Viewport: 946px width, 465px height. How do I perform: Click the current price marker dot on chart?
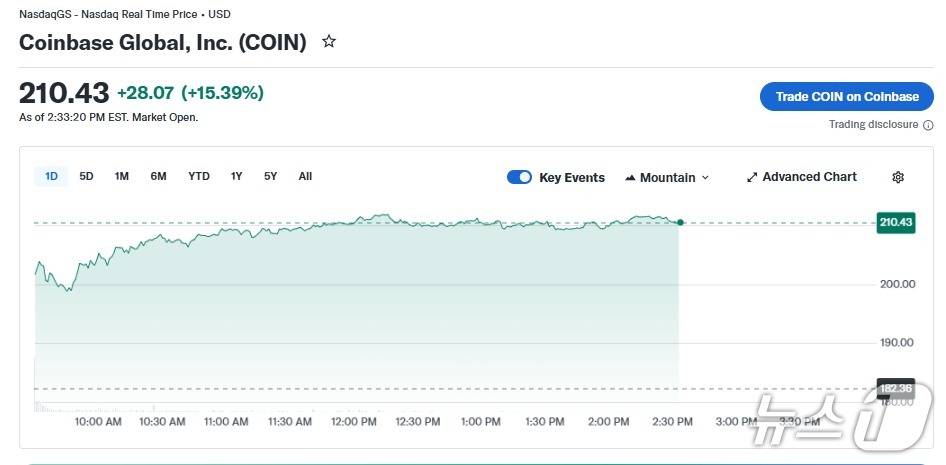680,222
